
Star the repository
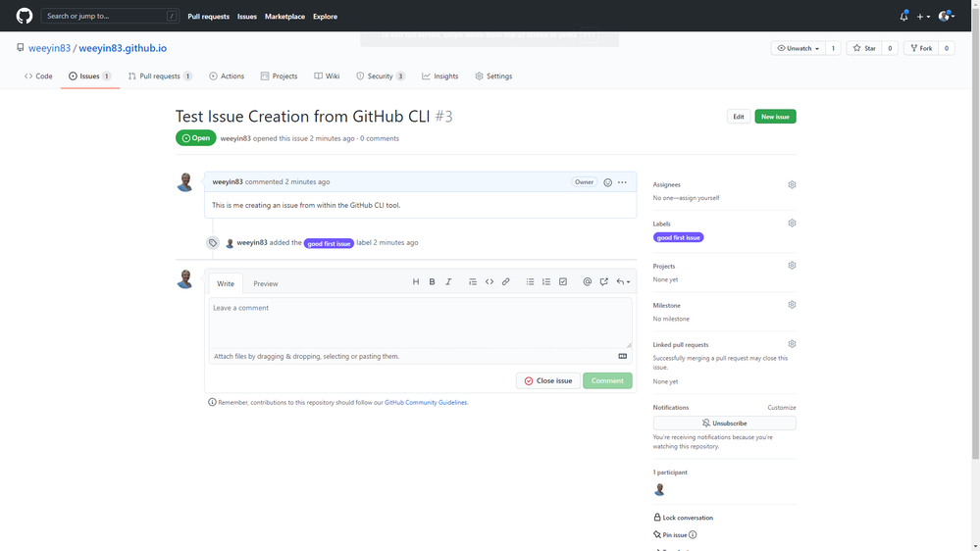864,48
